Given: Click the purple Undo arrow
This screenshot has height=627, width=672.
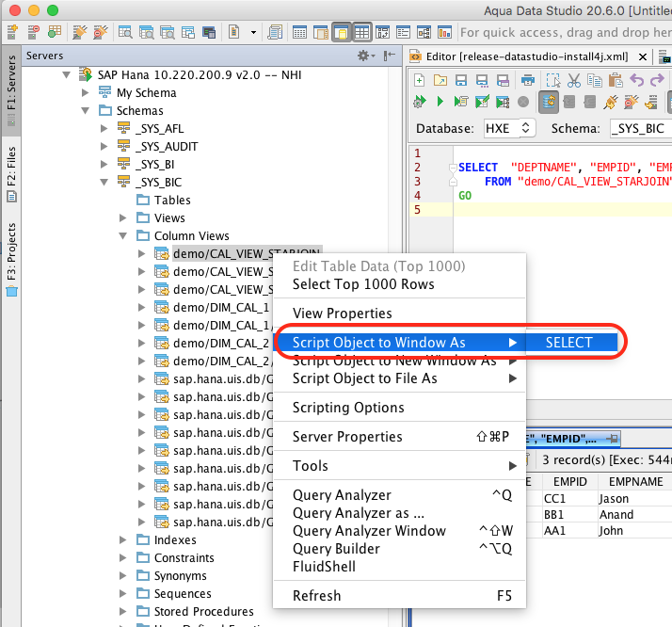Looking at the screenshot, I should point(637,80).
